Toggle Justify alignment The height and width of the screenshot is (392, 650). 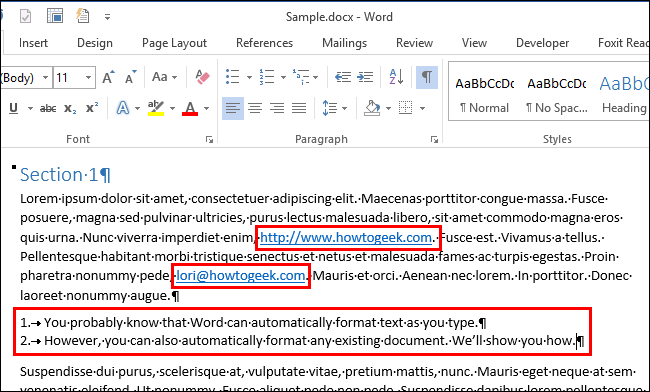point(298,109)
